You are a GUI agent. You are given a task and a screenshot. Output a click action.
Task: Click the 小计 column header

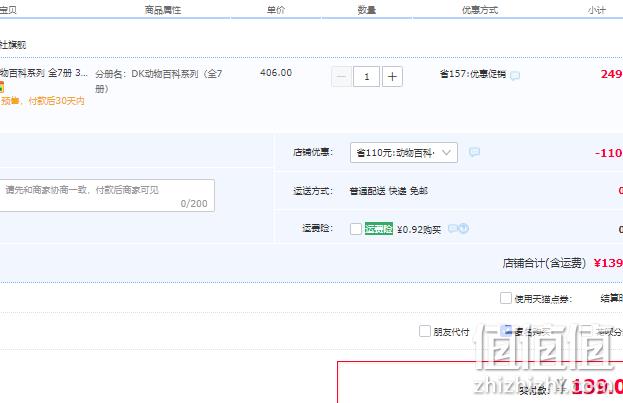[x=597, y=10]
